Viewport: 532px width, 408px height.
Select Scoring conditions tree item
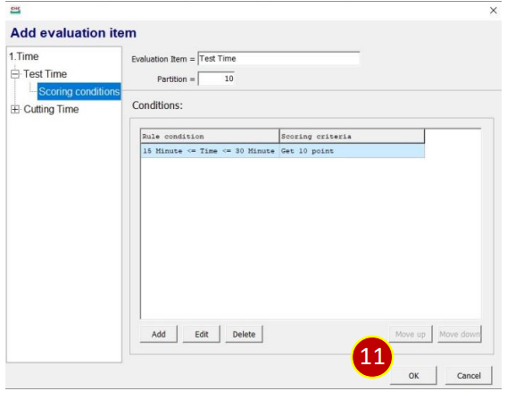tap(79, 92)
